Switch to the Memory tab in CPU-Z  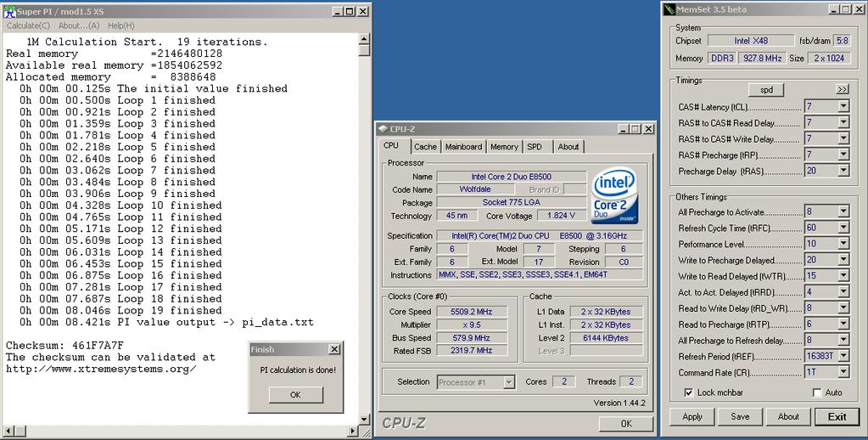[x=504, y=147]
